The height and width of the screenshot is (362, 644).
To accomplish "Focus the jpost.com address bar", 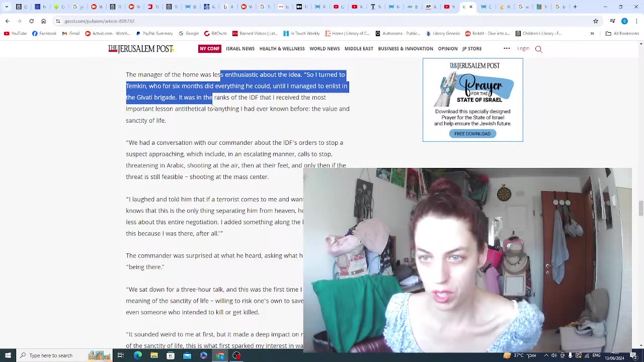I will click(322, 21).
